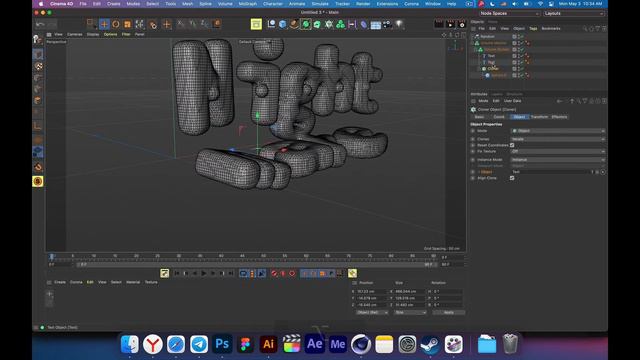Open the Node Spaces dropdown
The image size is (640, 360).
coord(509,13)
